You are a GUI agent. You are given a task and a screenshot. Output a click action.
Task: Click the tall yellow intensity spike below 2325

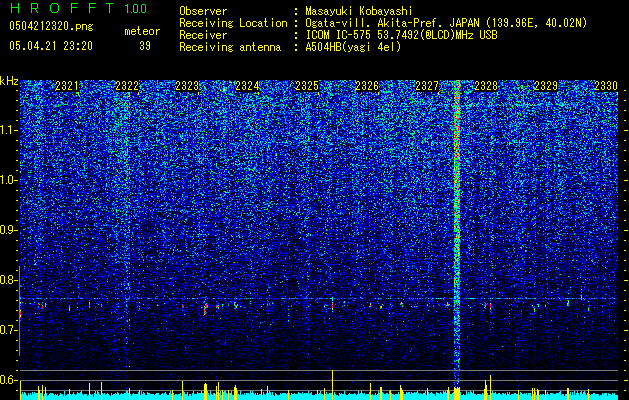point(333,384)
